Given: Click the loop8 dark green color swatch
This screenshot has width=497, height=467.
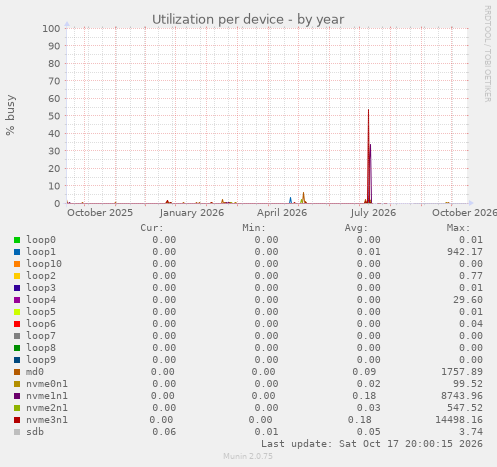Looking at the screenshot, I should pyautogui.click(x=17, y=348).
